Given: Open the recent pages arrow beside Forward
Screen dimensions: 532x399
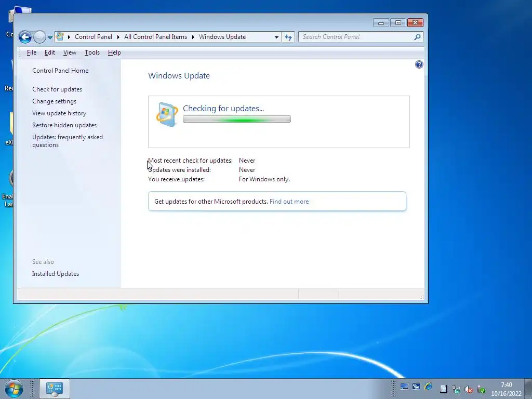Looking at the screenshot, I should 50,37.
